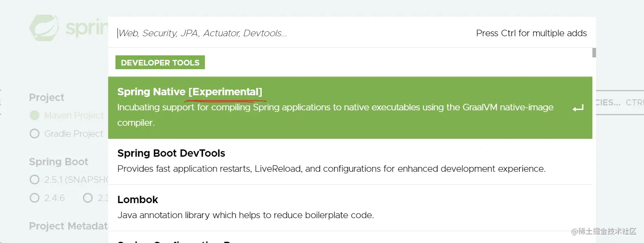Click the Press Ctrl for multiple adds hint
The height and width of the screenshot is (243, 644).
coord(531,33)
